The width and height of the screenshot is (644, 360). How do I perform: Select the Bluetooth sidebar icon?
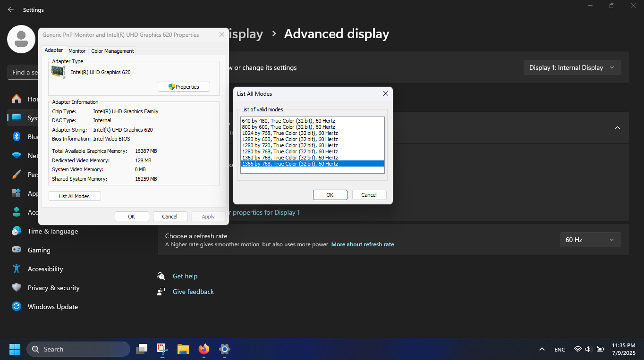coord(17,137)
